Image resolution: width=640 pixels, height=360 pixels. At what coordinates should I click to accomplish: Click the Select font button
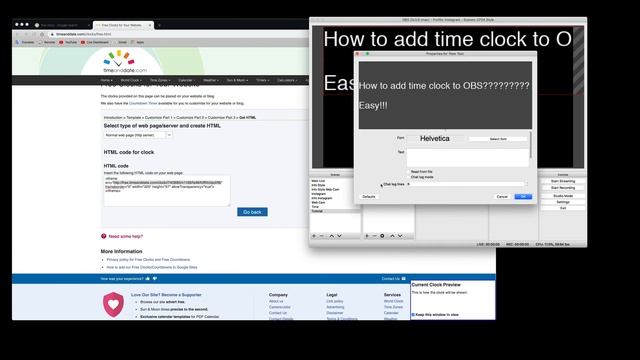coord(498,139)
